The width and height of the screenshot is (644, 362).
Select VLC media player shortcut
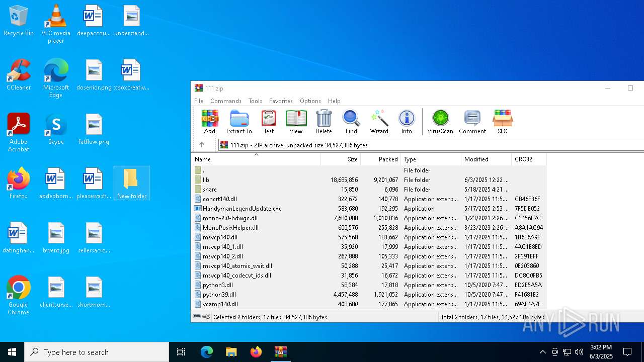(56, 24)
